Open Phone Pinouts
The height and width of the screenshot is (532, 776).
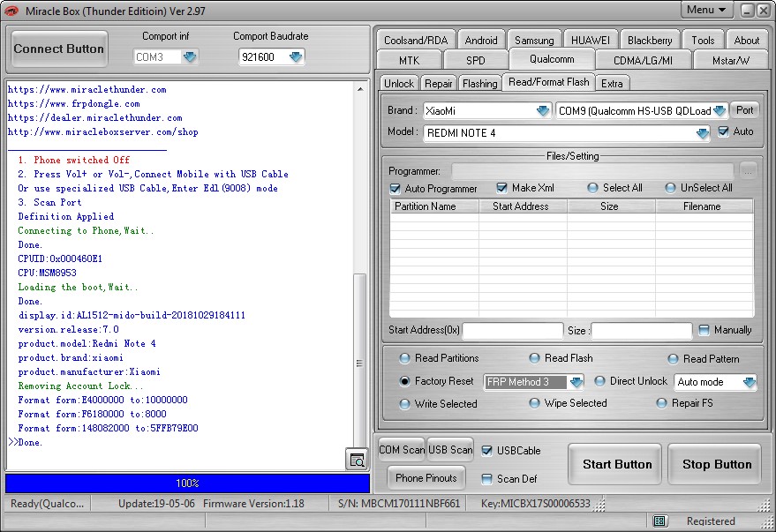click(x=426, y=477)
